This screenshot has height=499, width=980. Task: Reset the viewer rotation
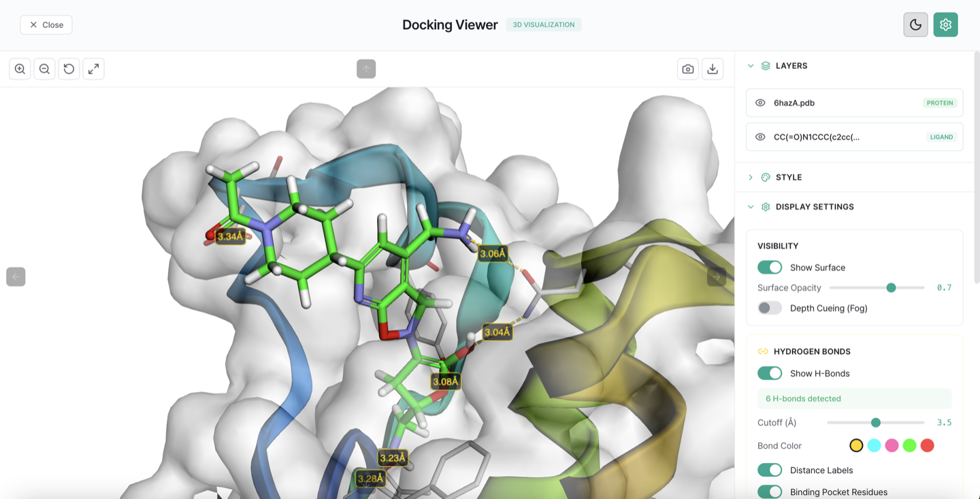click(69, 69)
